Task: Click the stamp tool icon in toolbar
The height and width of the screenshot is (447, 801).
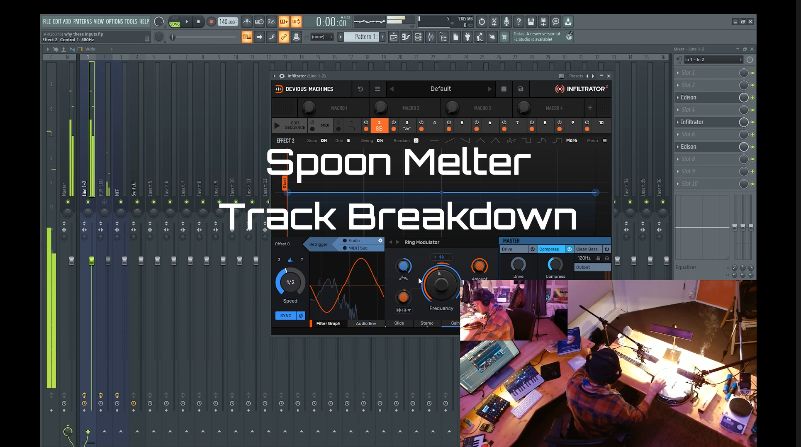Action: (x=296, y=37)
